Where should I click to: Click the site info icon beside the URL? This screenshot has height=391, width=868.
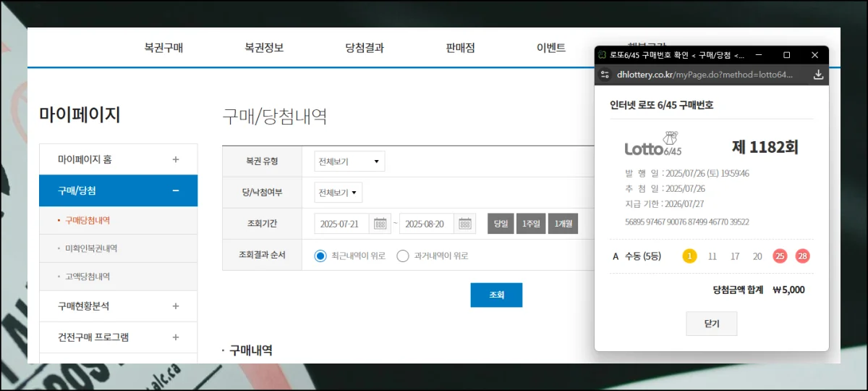tap(605, 75)
